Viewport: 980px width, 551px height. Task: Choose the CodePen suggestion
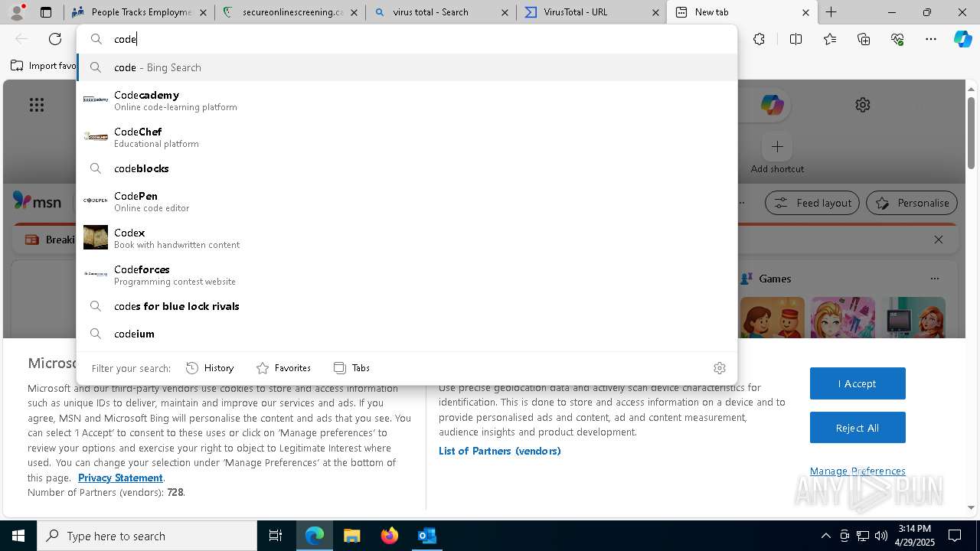[x=407, y=201]
